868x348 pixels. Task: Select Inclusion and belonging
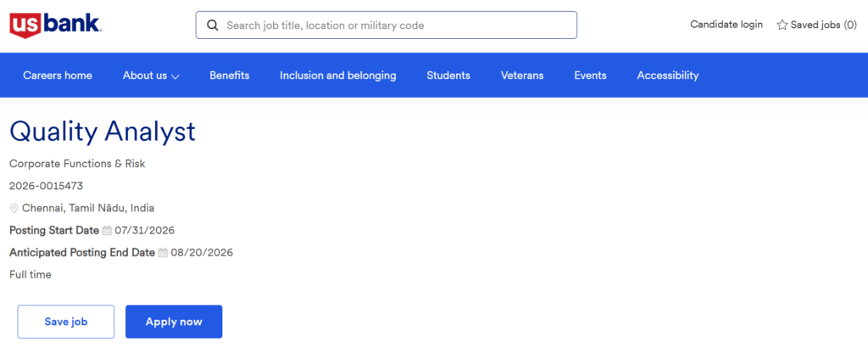(x=337, y=76)
